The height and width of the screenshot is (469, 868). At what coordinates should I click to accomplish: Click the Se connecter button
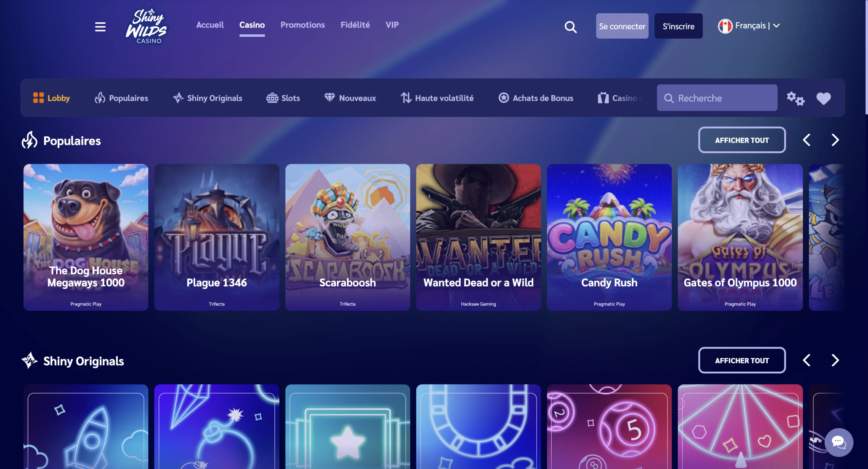click(622, 26)
